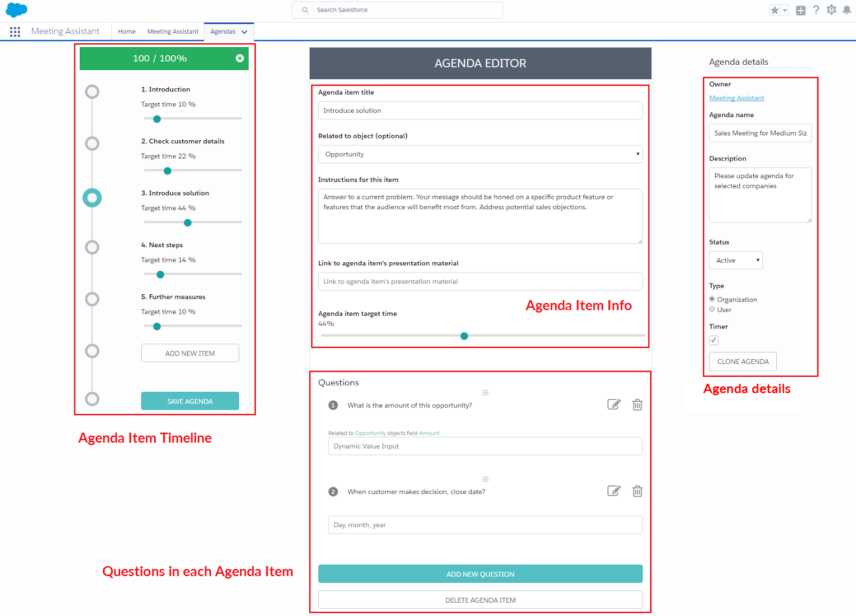Viewport: 856px width, 616px height.
Task: Open the favorites list dropdown arrow
Action: coord(785,10)
